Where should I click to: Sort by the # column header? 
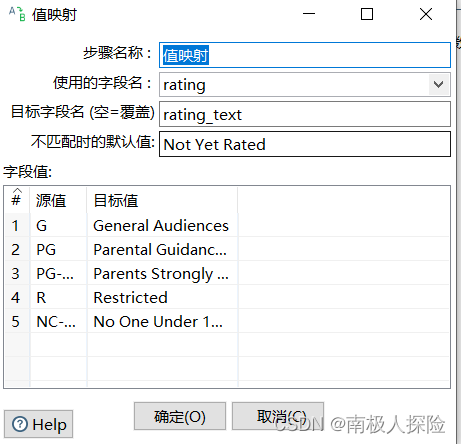[x=16, y=200]
